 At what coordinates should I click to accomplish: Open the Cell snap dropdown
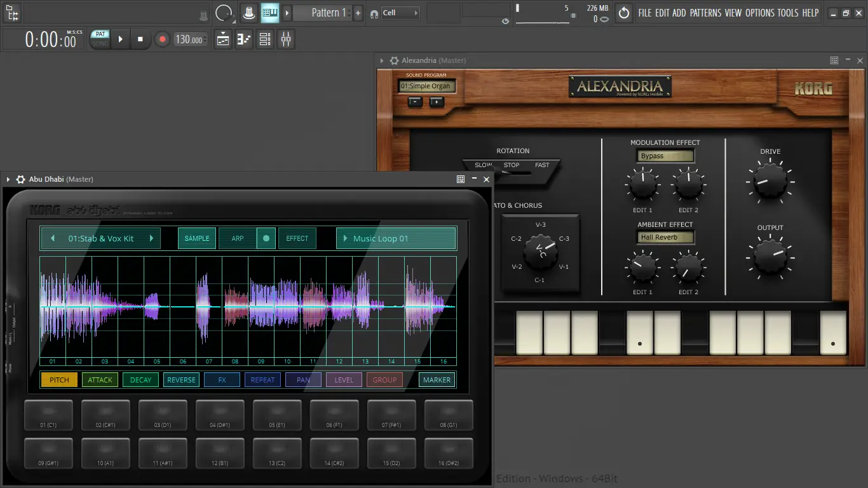click(x=400, y=13)
